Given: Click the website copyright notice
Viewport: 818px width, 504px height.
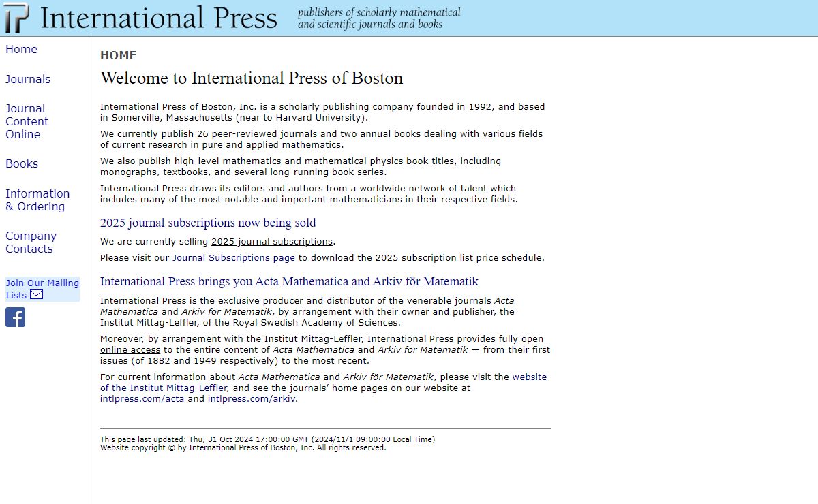Looking at the screenshot, I should pyautogui.click(x=243, y=448).
